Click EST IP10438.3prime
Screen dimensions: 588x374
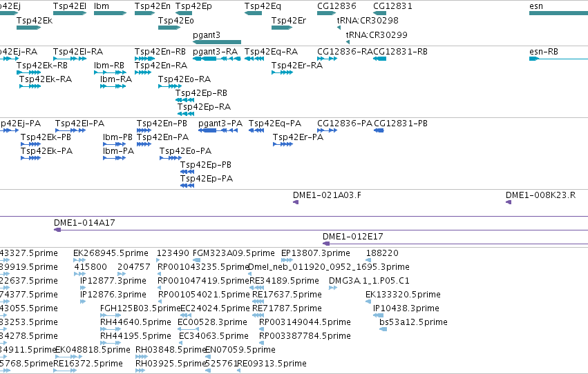[379, 315]
